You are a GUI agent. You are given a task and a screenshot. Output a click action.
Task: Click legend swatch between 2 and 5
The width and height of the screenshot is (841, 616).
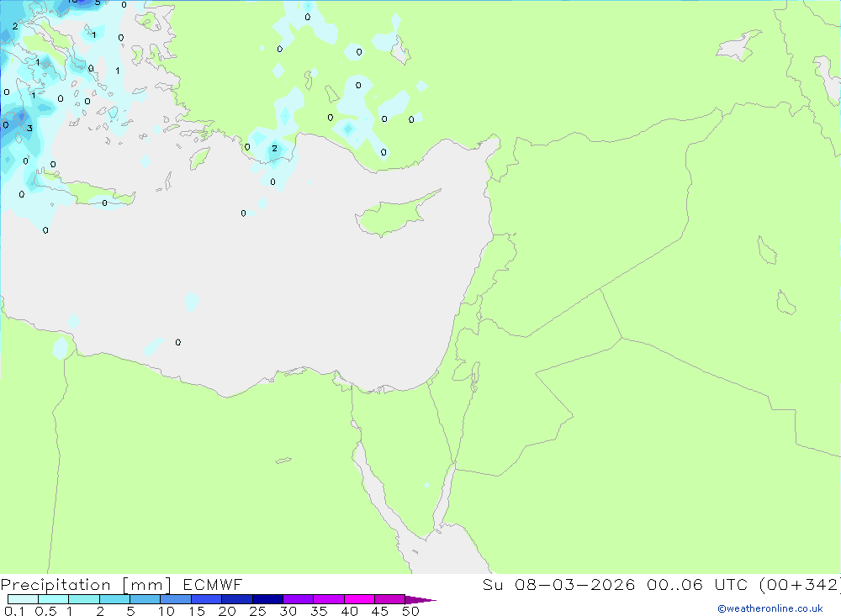(114, 599)
